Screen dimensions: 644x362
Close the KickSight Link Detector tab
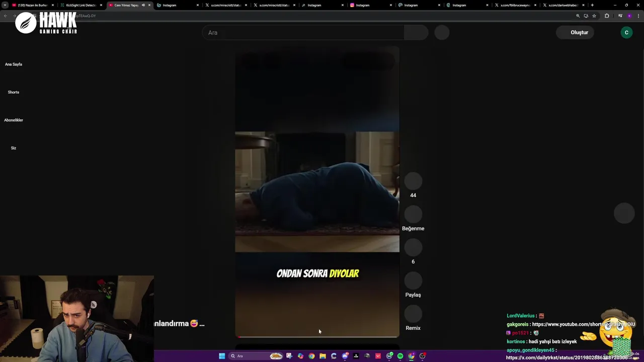click(101, 5)
